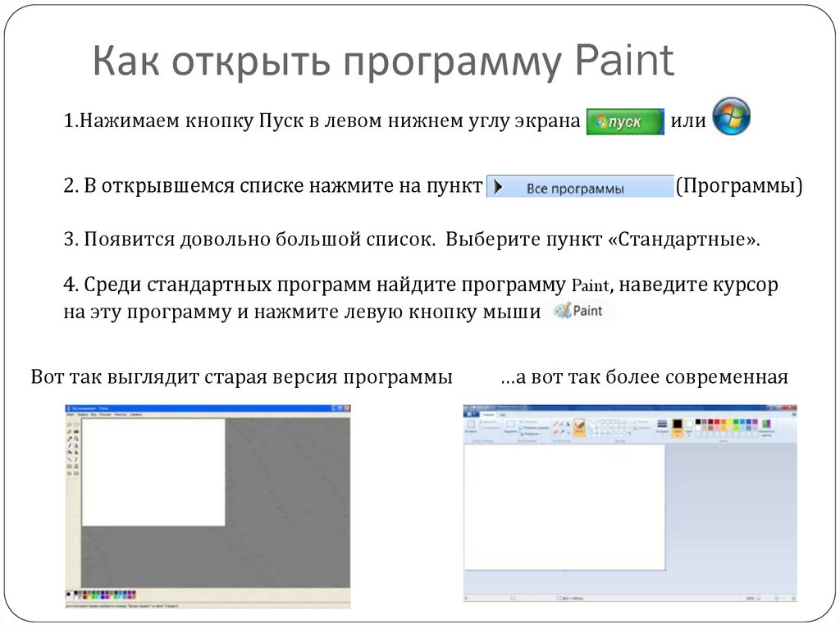Pick the red palette color in modern Paint

click(x=717, y=422)
